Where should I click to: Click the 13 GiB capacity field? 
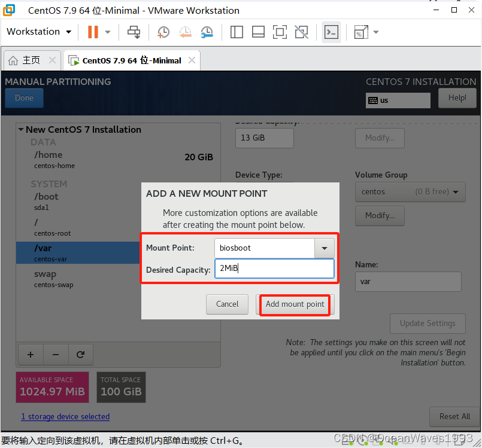265,138
